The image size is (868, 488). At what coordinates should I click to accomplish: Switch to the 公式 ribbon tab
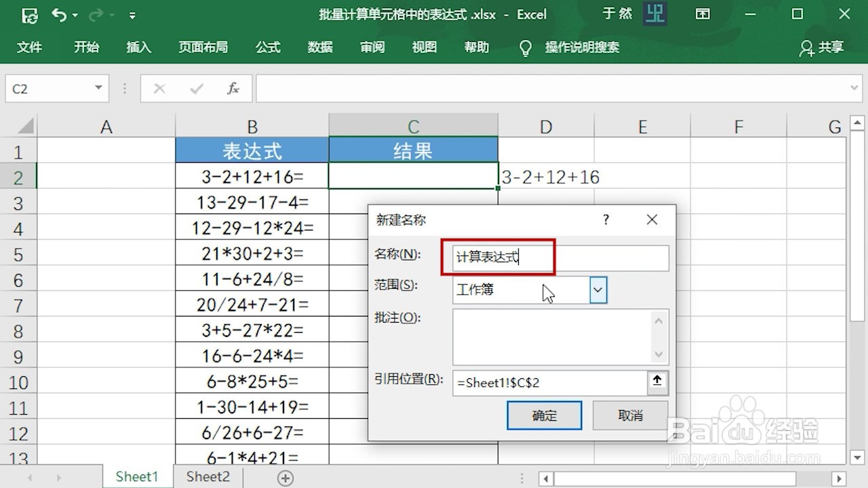[x=267, y=47]
